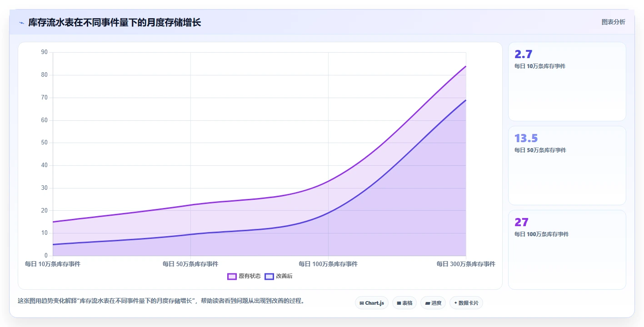Click the 原有状态 legend label
This screenshot has width=644, height=327.
tap(250, 276)
